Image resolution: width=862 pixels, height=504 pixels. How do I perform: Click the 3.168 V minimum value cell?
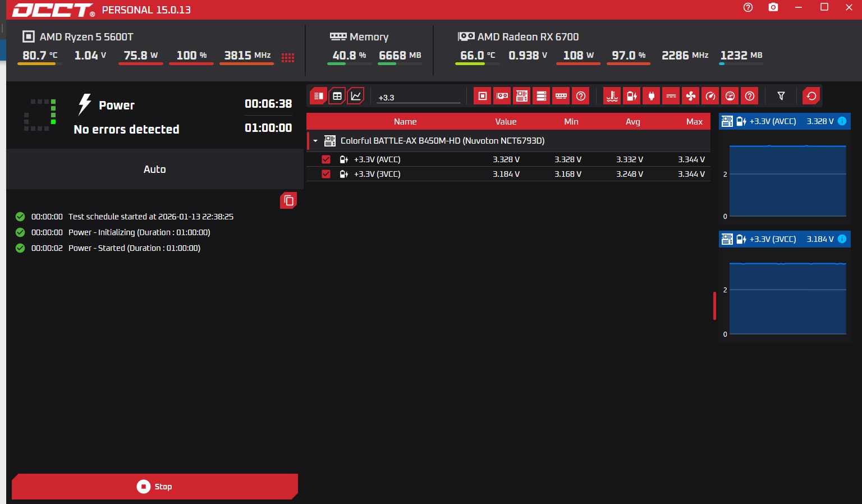(x=568, y=174)
